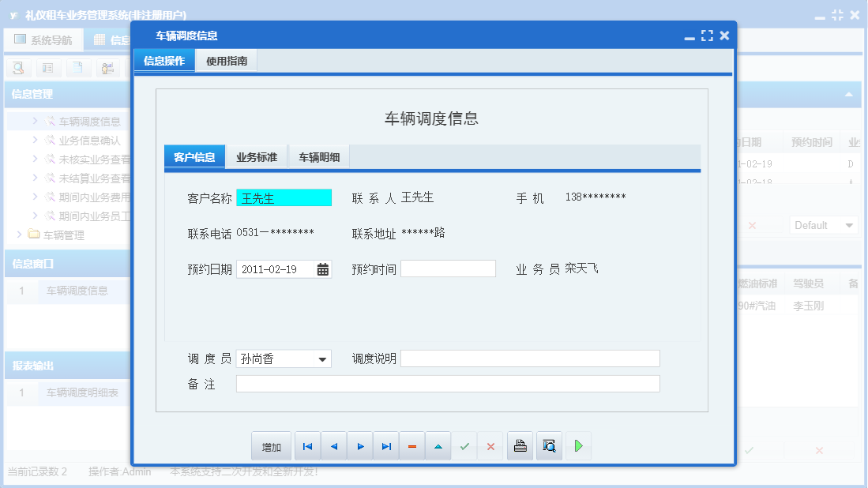Execute with the green play arrow icon
The image size is (868, 488).
[x=578, y=445]
